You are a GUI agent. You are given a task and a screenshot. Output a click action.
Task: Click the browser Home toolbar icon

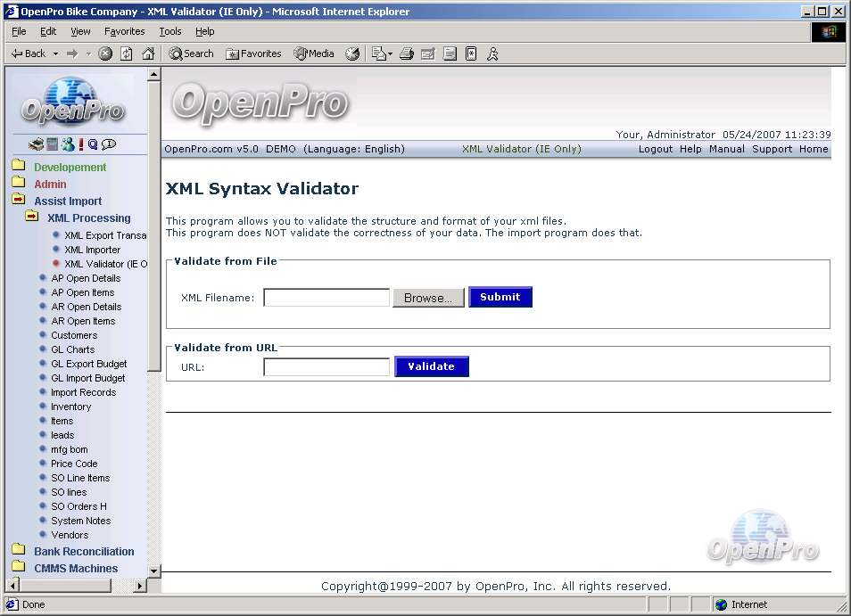click(x=148, y=53)
